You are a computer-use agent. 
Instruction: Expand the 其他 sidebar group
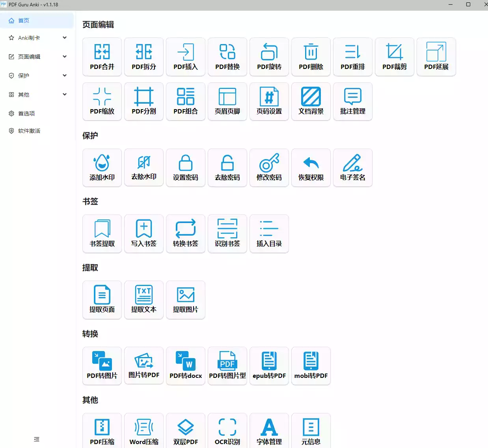37,95
